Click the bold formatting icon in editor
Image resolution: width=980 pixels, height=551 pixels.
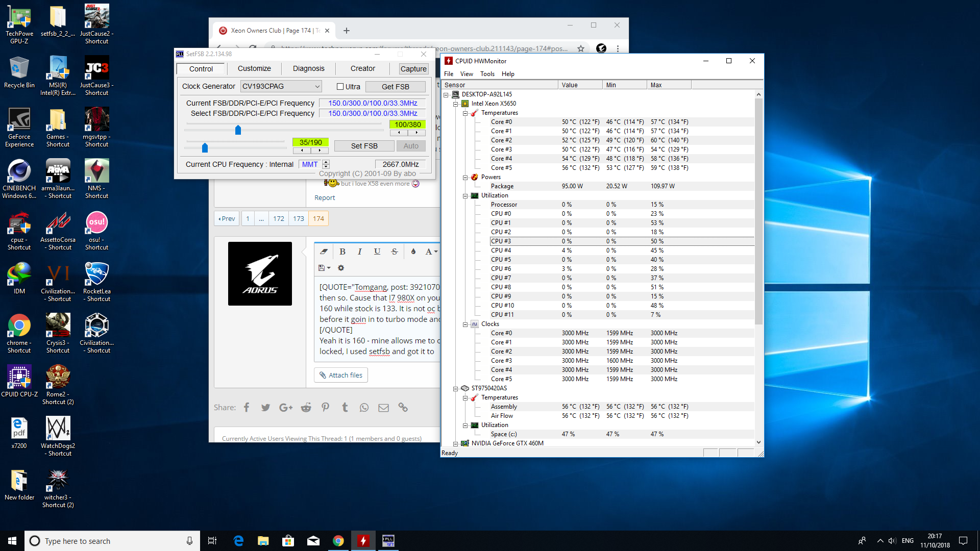(x=342, y=252)
